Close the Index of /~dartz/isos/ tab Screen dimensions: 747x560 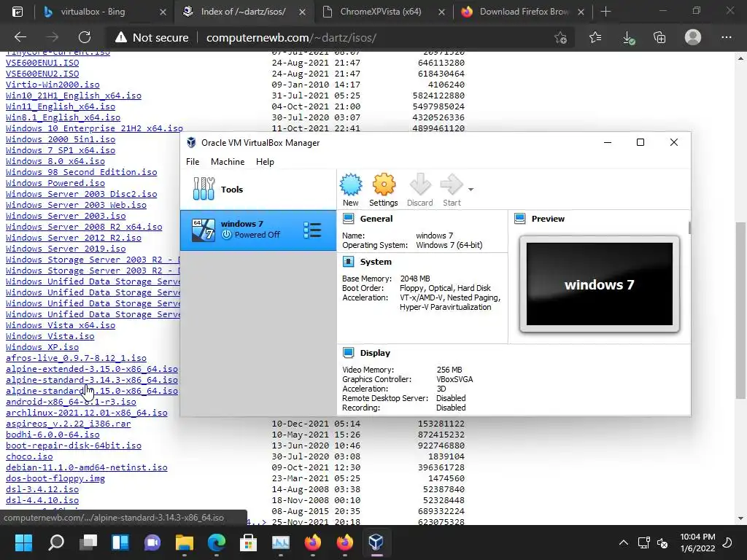pos(302,12)
